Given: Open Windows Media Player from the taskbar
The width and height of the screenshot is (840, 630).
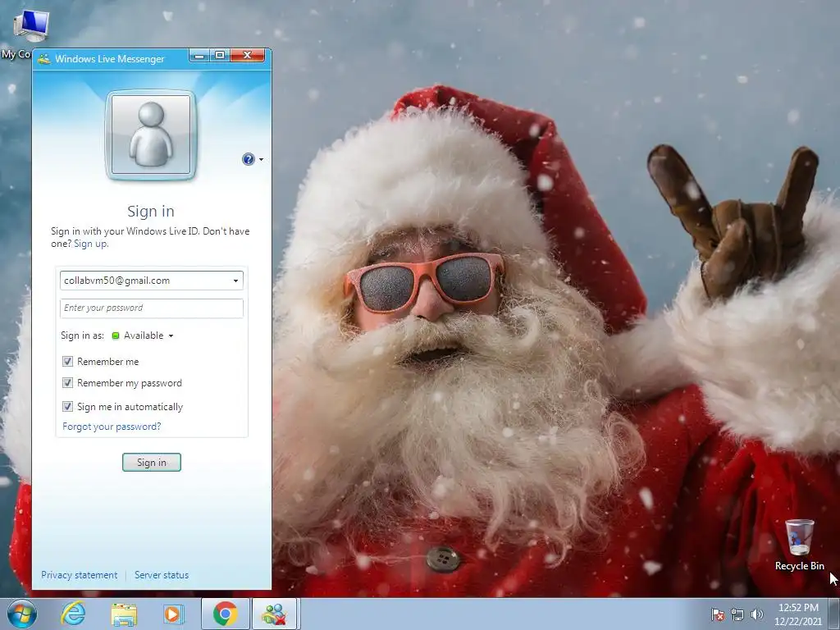Looking at the screenshot, I should [x=173, y=614].
